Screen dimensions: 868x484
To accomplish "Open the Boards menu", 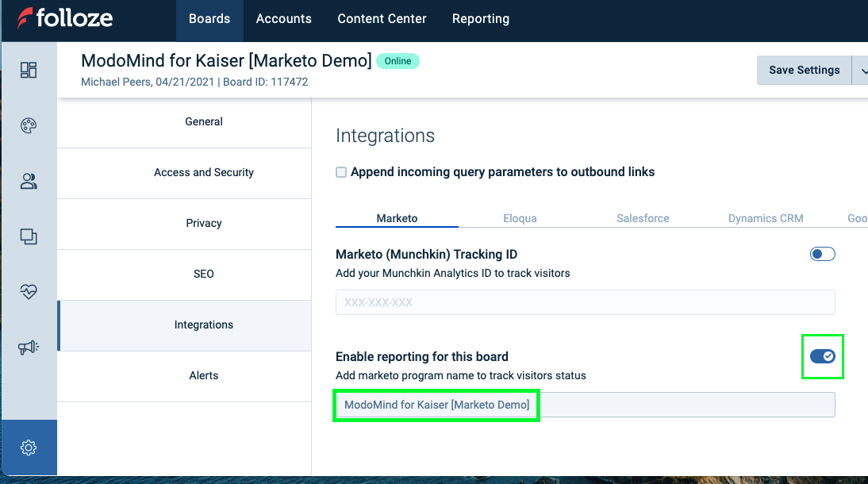I will [209, 19].
